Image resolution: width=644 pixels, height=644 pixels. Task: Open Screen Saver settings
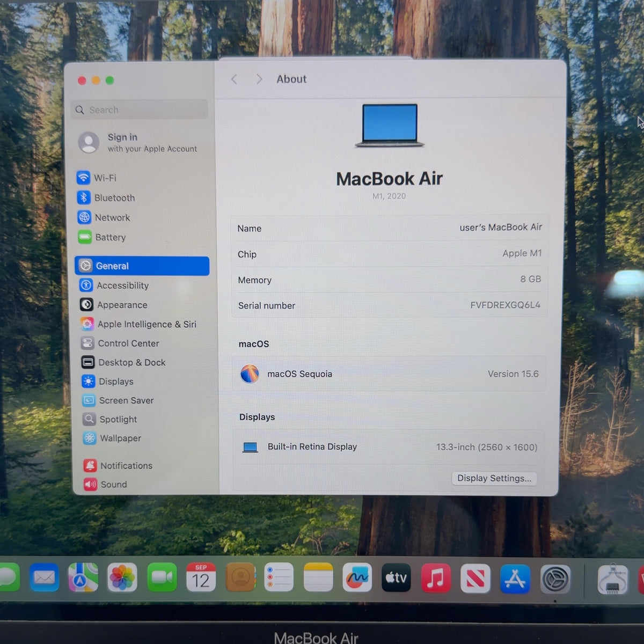coord(118,400)
